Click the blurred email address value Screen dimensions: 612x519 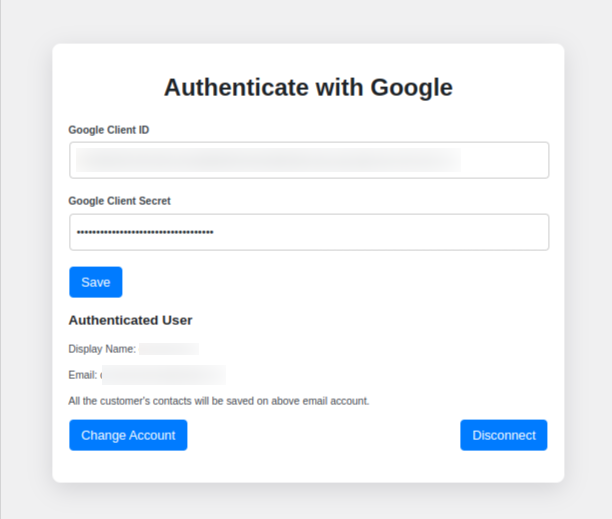(x=163, y=375)
